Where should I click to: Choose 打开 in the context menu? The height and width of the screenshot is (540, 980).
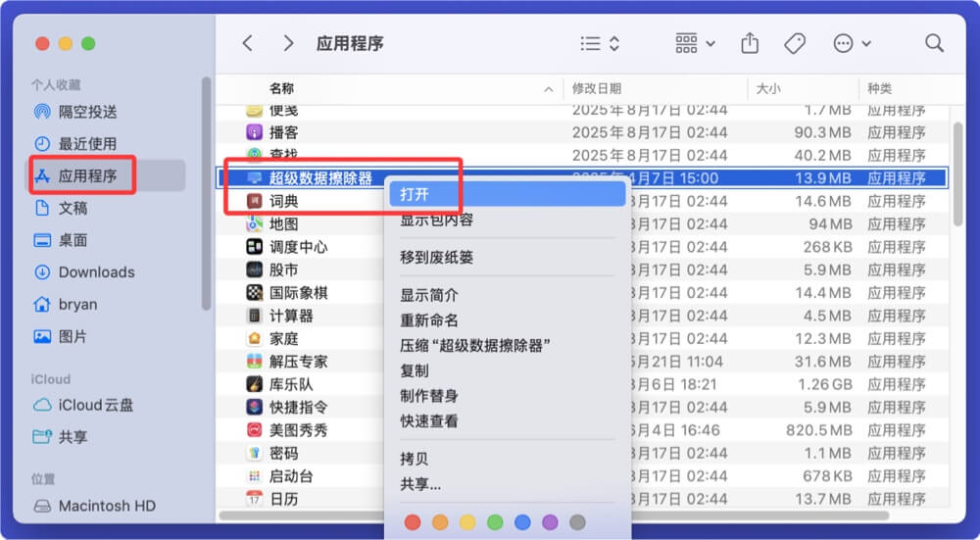[x=415, y=195]
